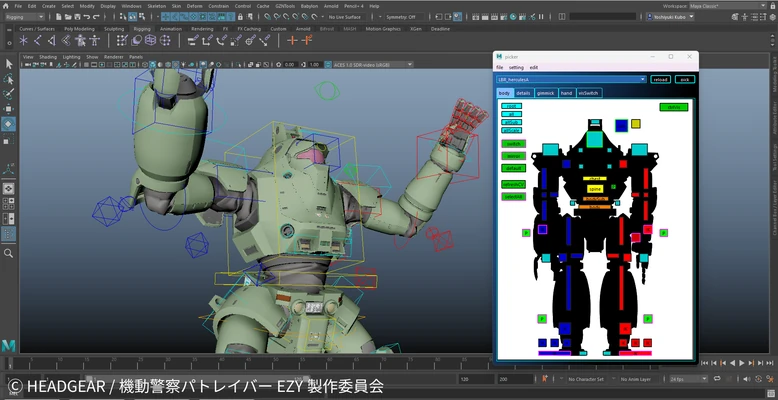
Task: Click the yellow square swatch in picker
Action: pyautogui.click(x=636, y=124)
